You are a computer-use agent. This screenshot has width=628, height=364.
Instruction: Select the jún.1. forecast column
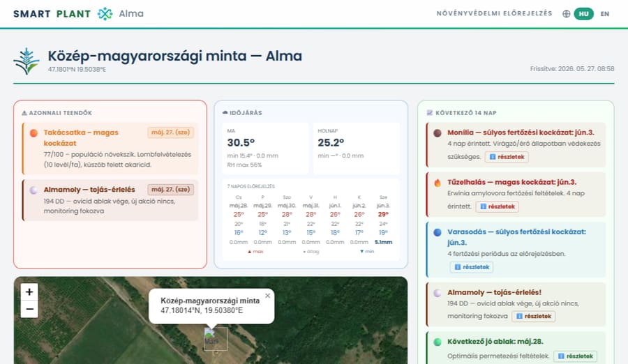[x=335, y=220]
